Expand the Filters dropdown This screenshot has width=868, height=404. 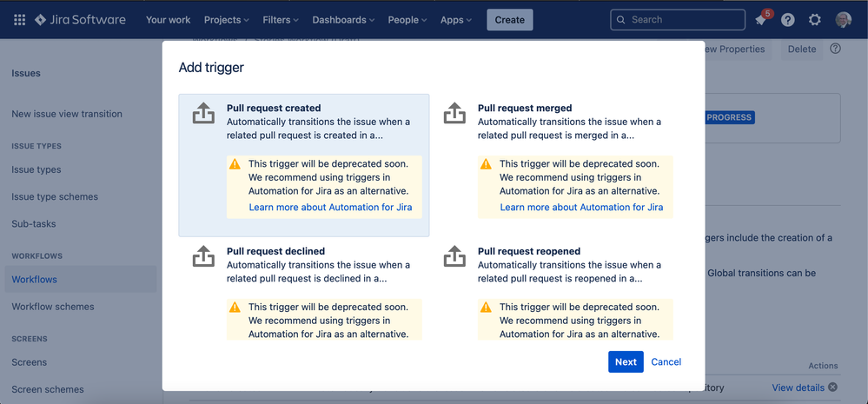coord(281,20)
